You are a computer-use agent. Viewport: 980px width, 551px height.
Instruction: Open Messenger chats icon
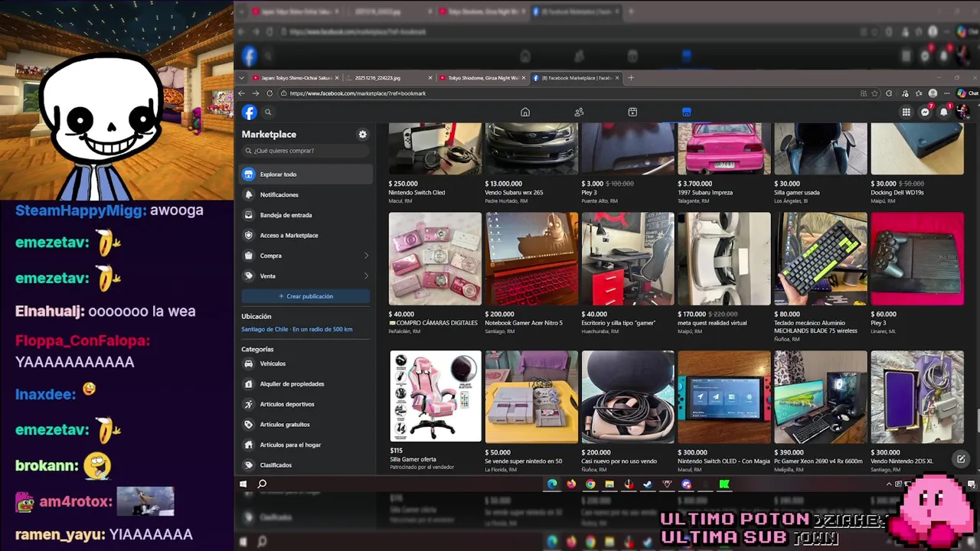coord(925,112)
